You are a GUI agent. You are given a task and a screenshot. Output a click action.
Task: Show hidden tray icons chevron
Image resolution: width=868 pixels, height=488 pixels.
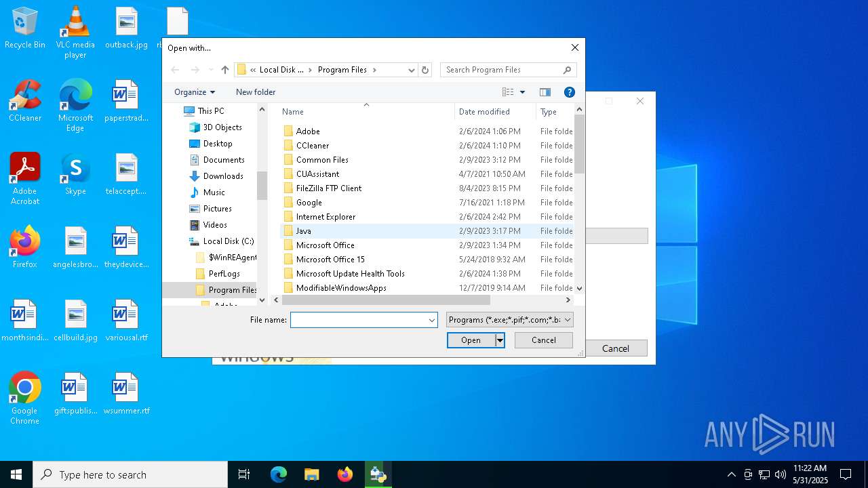click(731, 474)
